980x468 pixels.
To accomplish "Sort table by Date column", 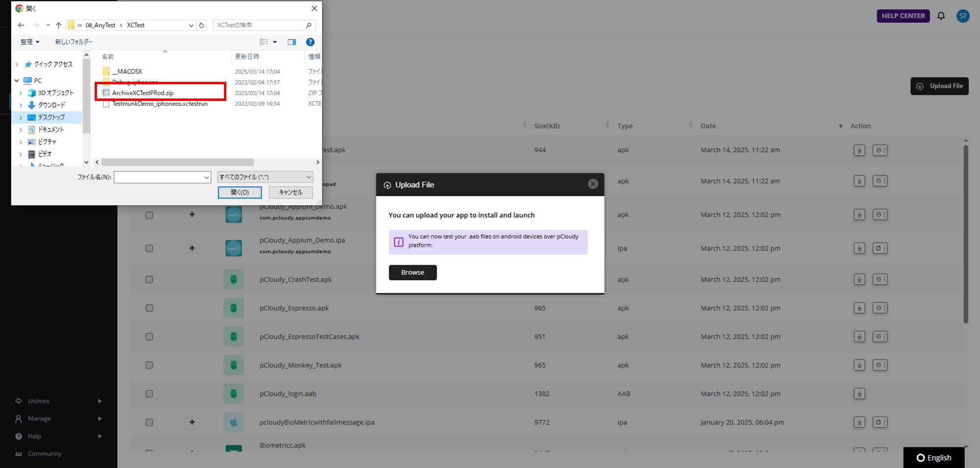I will click(x=708, y=126).
